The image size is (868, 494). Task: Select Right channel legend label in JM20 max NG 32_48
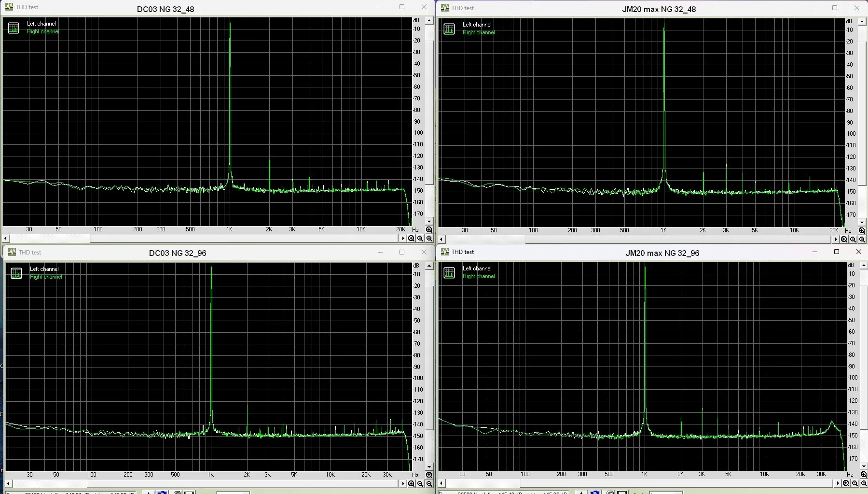click(478, 32)
